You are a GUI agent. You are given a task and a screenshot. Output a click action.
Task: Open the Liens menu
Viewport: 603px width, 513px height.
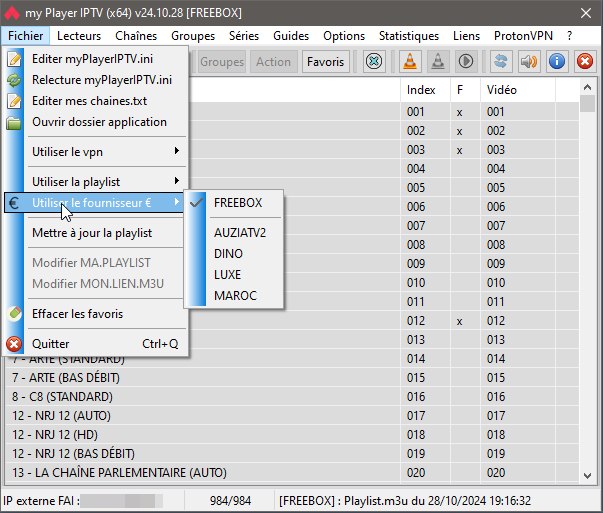(466, 36)
